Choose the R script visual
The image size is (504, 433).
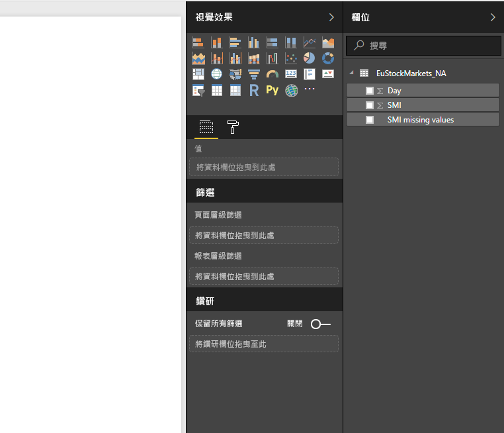(254, 91)
